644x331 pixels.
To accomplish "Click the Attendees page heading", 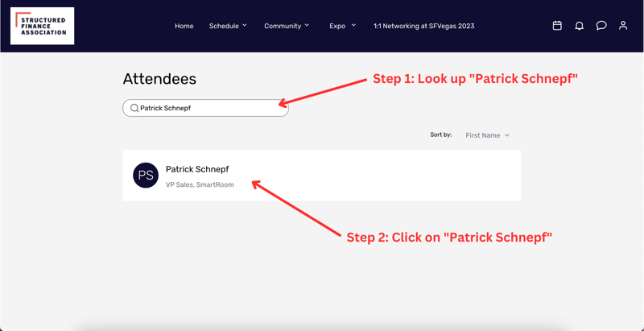I will tap(159, 79).
